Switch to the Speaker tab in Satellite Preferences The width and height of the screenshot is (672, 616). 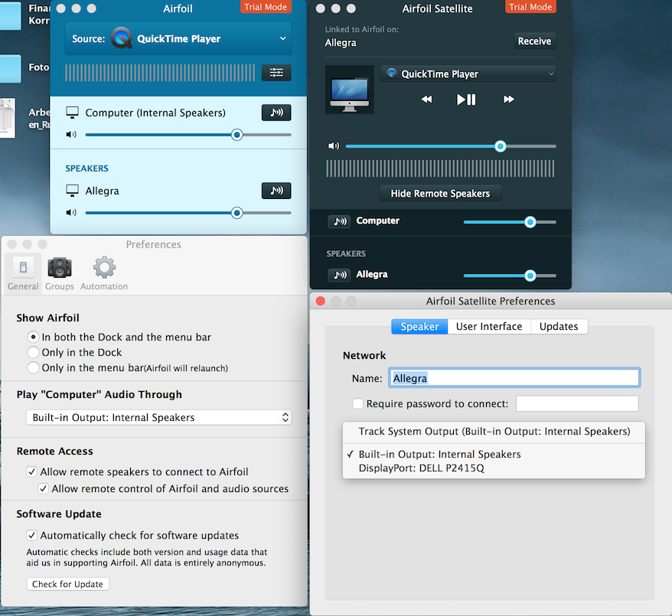point(419,327)
